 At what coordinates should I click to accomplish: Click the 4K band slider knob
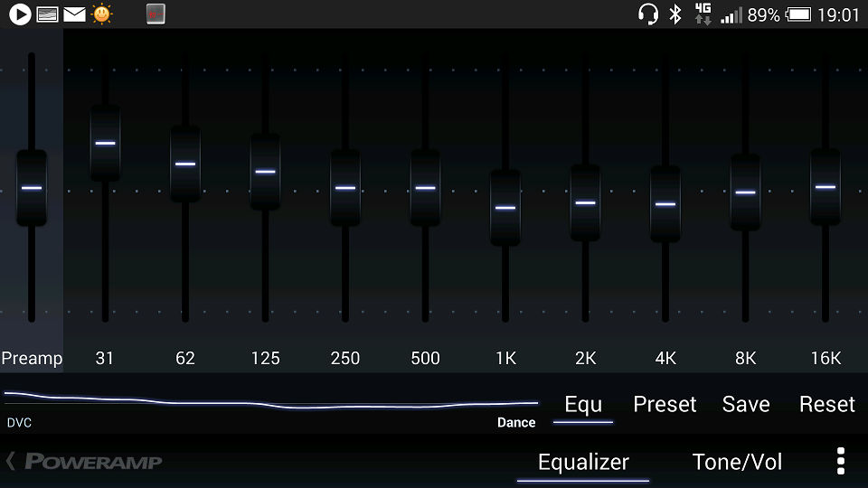pos(665,205)
